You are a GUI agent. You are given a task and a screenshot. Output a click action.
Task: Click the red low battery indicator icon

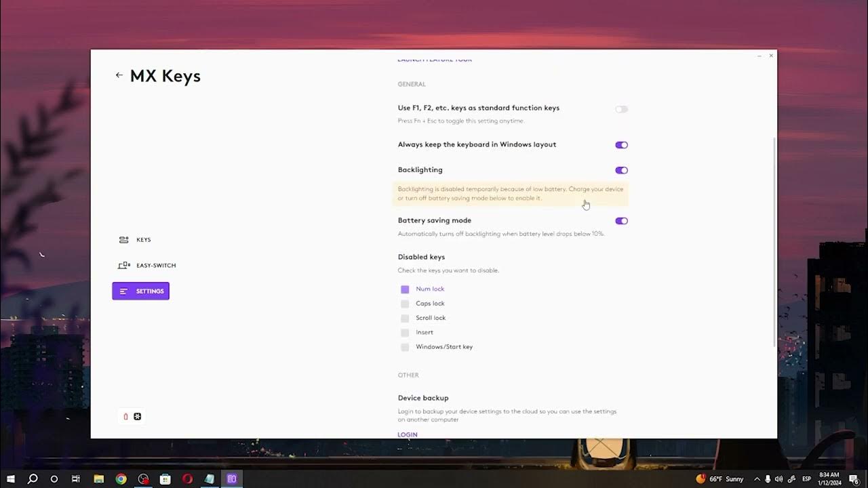(x=125, y=416)
